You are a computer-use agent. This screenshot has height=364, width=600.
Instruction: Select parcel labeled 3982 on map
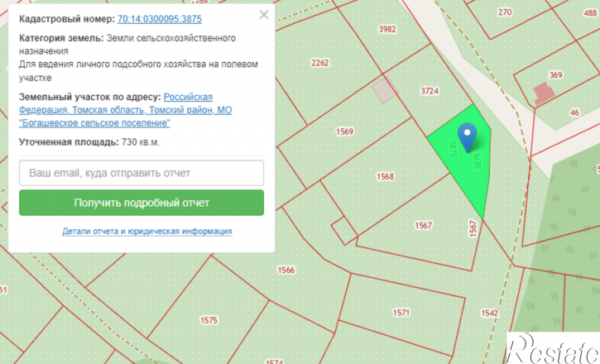coord(387,30)
